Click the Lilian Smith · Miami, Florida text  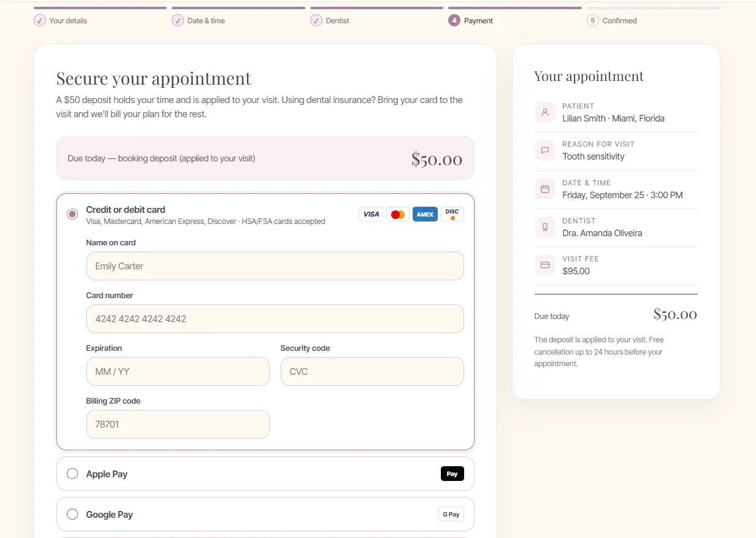(613, 118)
